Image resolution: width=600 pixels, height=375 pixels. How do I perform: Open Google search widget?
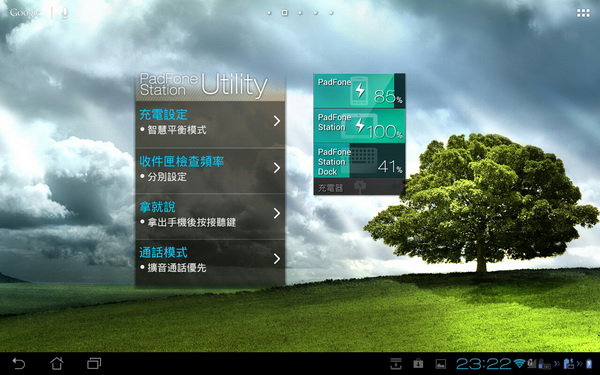25,13
